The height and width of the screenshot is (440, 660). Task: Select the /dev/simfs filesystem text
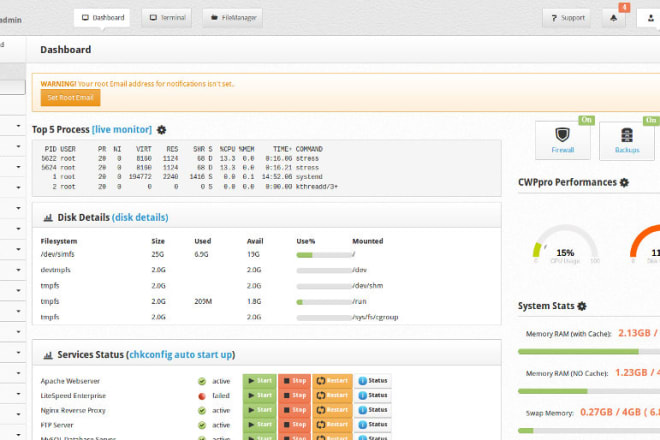point(57,254)
